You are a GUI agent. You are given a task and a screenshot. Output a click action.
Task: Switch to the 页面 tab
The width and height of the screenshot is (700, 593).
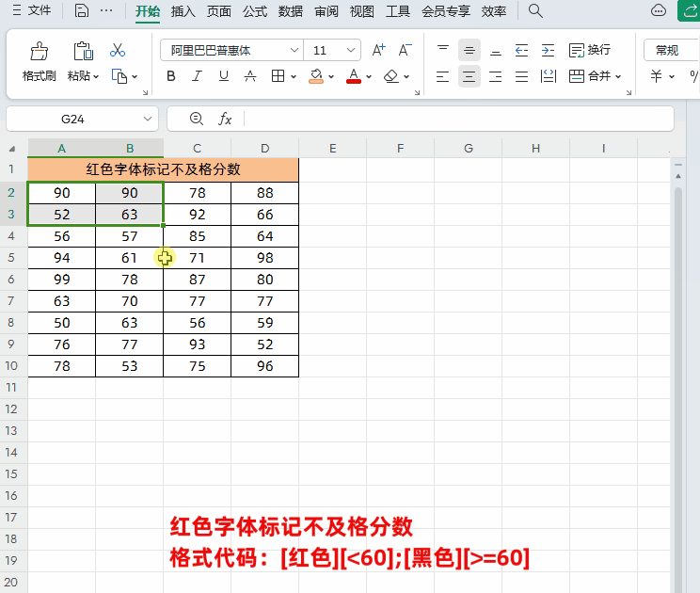[218, 11]
